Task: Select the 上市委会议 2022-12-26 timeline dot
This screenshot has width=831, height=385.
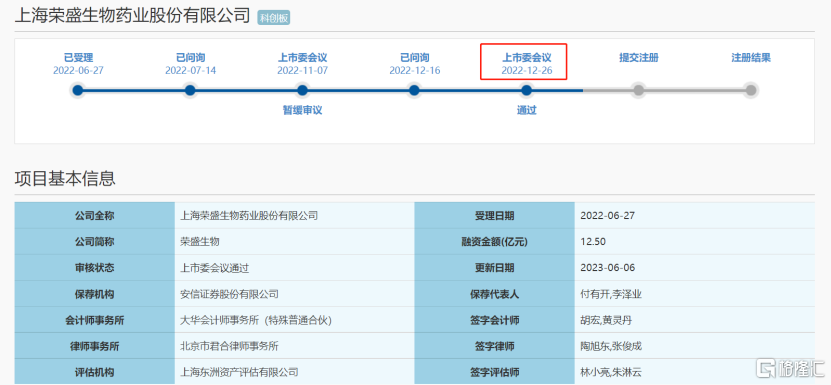Action: click(526, 91)
